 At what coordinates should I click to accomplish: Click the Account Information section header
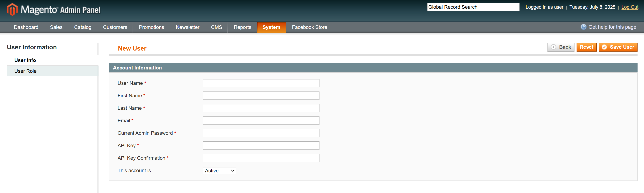pos(373,68)
